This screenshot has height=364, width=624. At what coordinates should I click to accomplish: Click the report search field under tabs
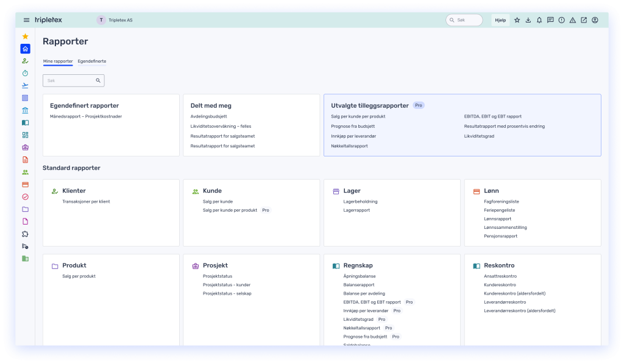pos(70,80)
